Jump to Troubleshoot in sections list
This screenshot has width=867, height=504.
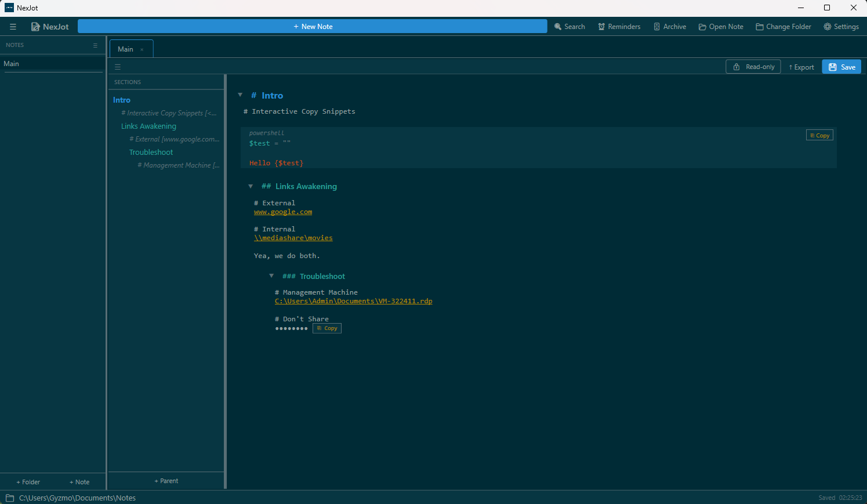point(151,153)
